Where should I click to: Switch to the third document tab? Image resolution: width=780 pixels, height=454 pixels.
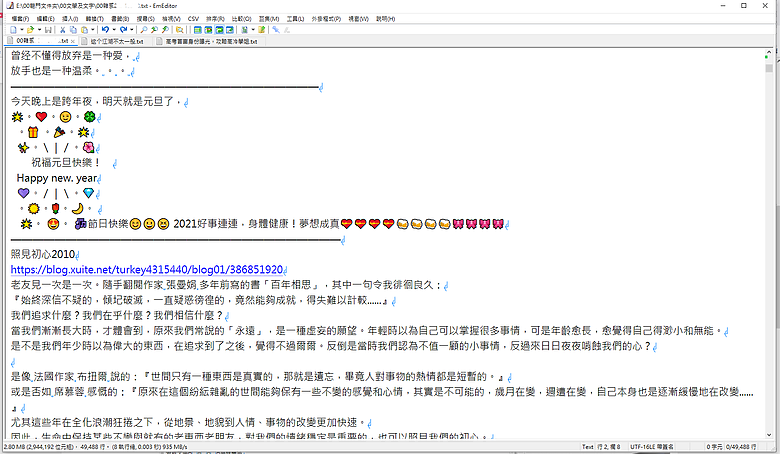tap(208, 41)
